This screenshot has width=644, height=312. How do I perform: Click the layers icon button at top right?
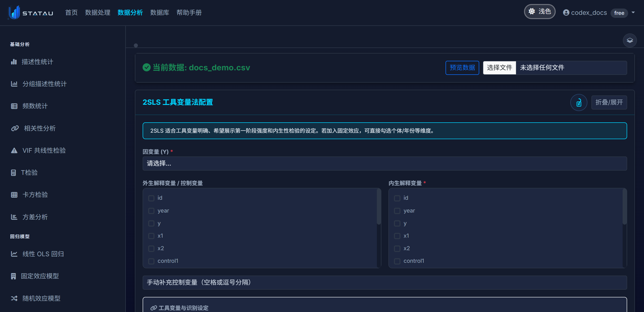click(x=630, y=40)
